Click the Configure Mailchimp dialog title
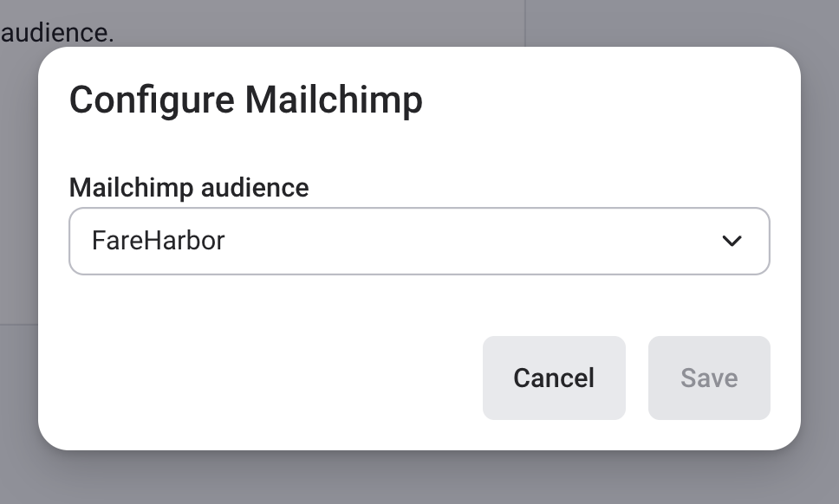 tap(245, 100)
